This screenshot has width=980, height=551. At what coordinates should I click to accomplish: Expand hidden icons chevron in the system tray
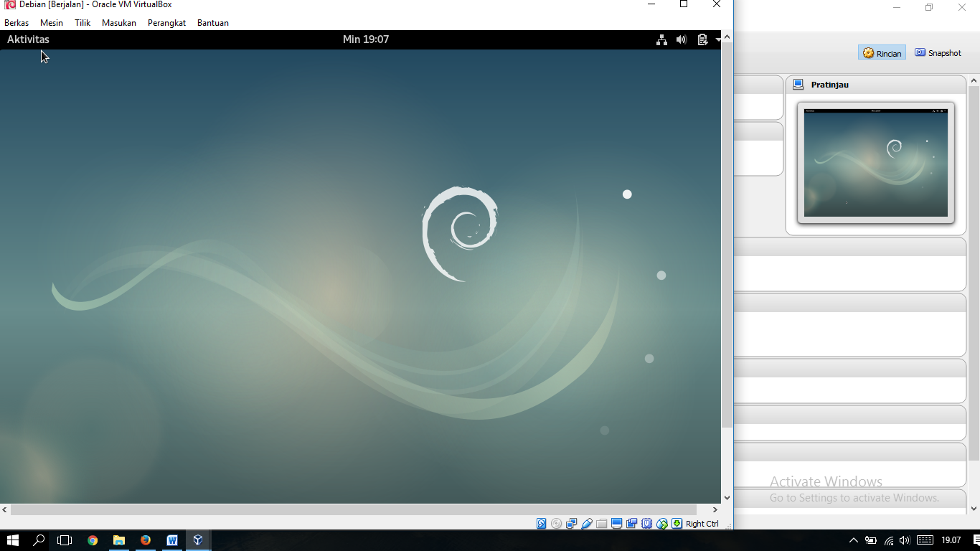(853, 540)
